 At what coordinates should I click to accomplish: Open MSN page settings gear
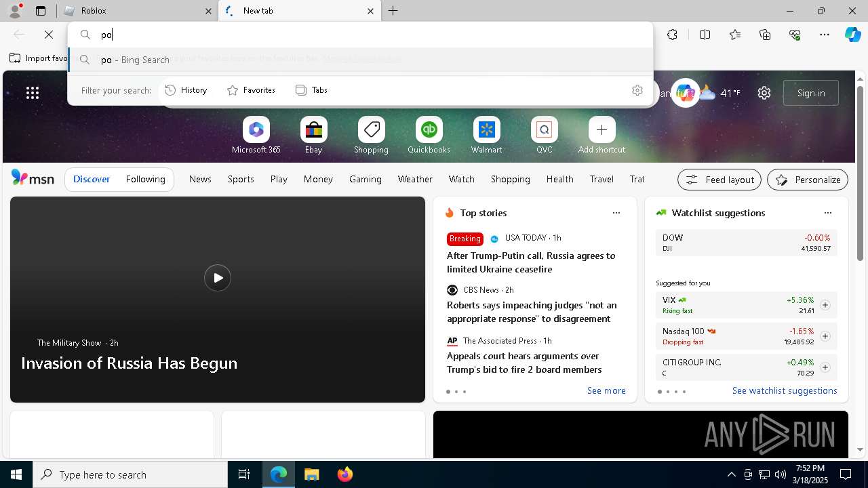coord(764,93)
